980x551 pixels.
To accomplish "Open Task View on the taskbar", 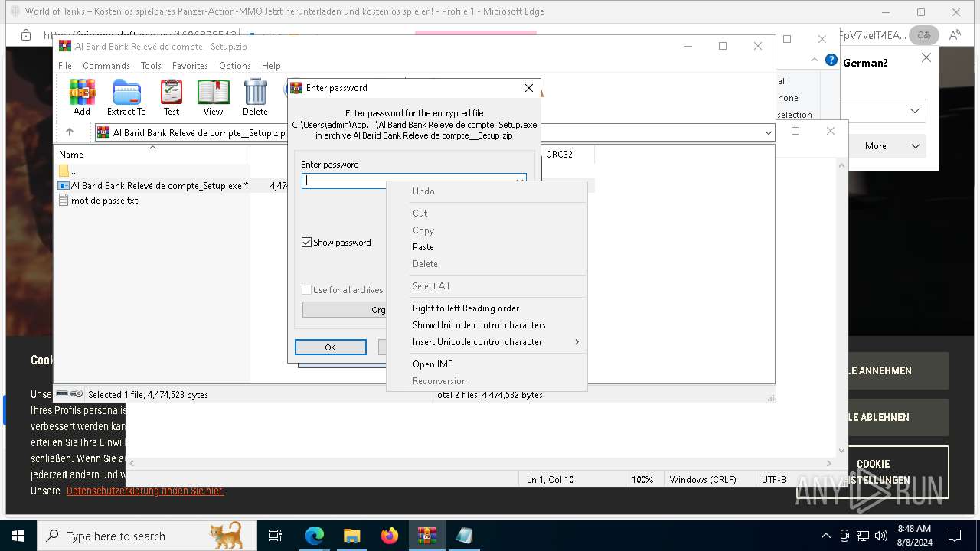I will click(x=276, y=536).
